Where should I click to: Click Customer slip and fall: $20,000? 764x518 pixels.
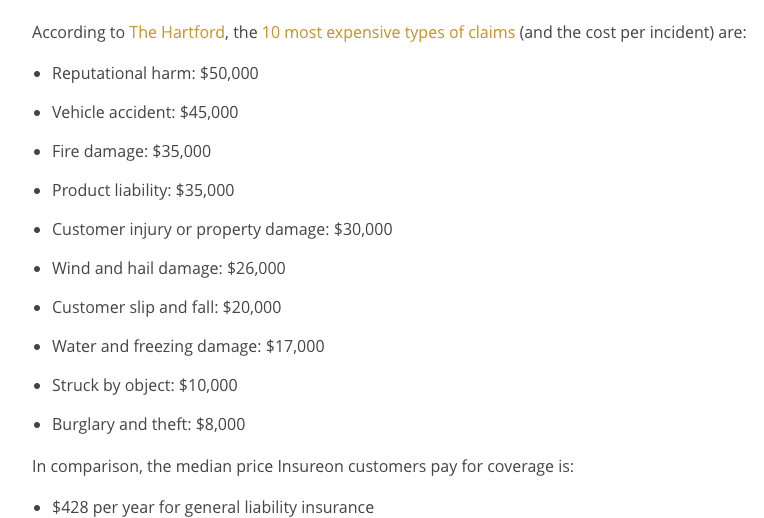pyautogui.click(x=166, y=307)
